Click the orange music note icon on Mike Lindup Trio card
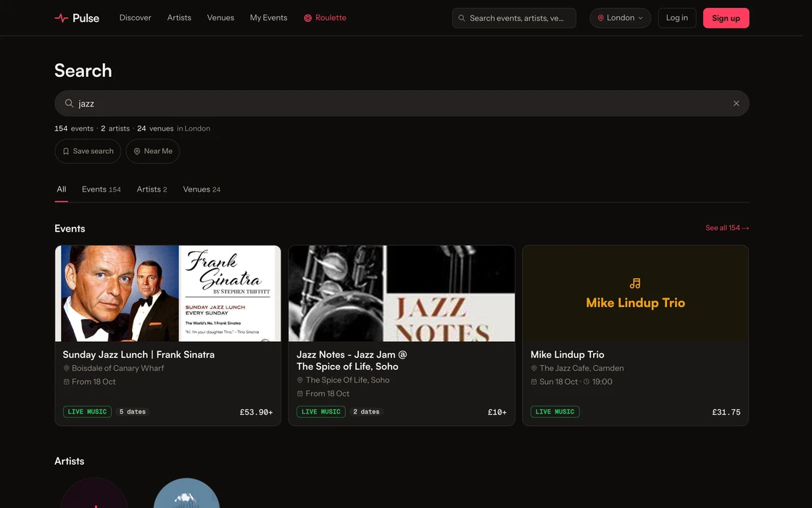The height and width of the screenshot is (508, 812). pyautogui.click(x=635, y=283)
